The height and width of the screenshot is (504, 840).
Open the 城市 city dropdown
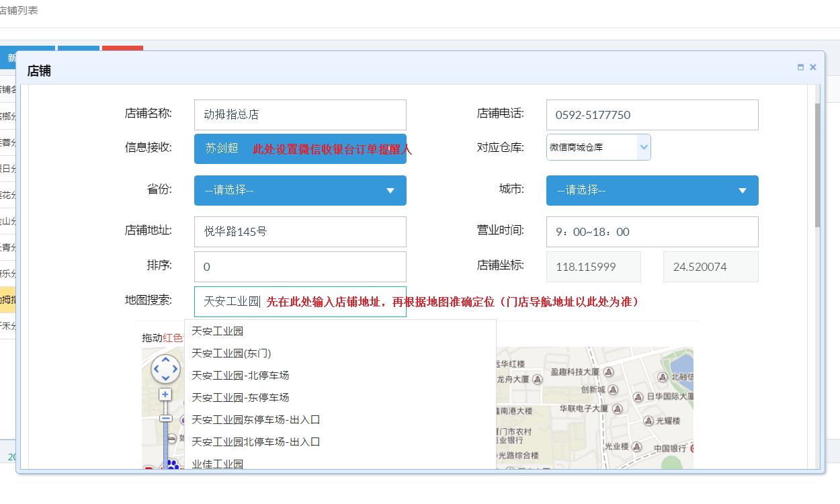(x=652, y=190)
